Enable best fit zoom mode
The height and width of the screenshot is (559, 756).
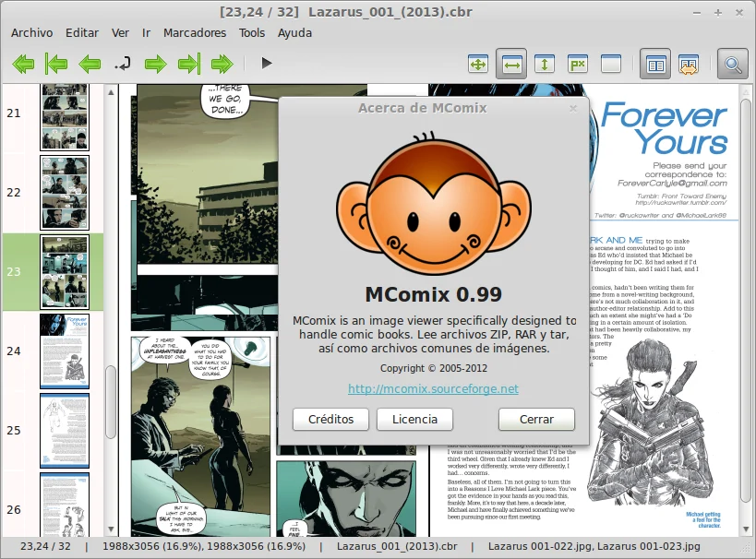click(478, 64)
